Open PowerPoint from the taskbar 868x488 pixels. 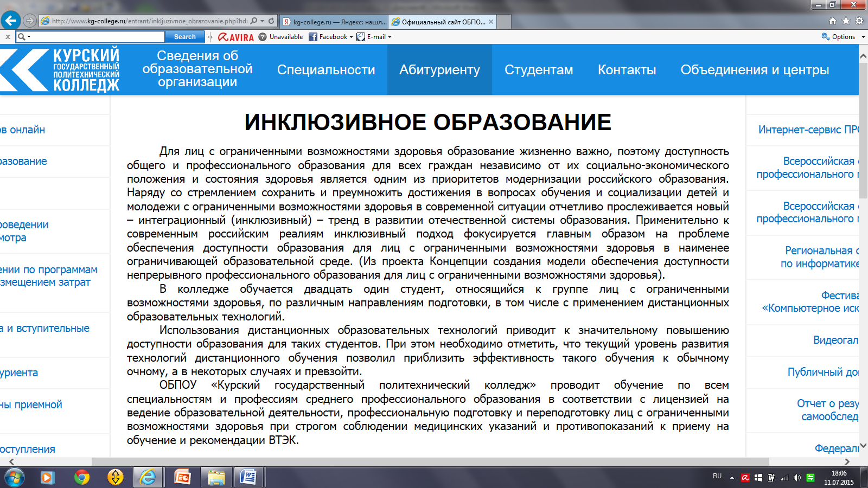click(x=182, y=477)
